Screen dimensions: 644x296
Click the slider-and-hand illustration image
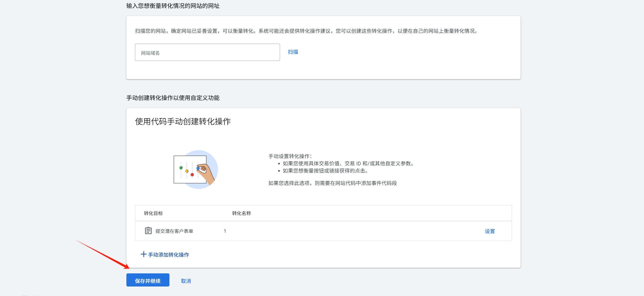195,170
